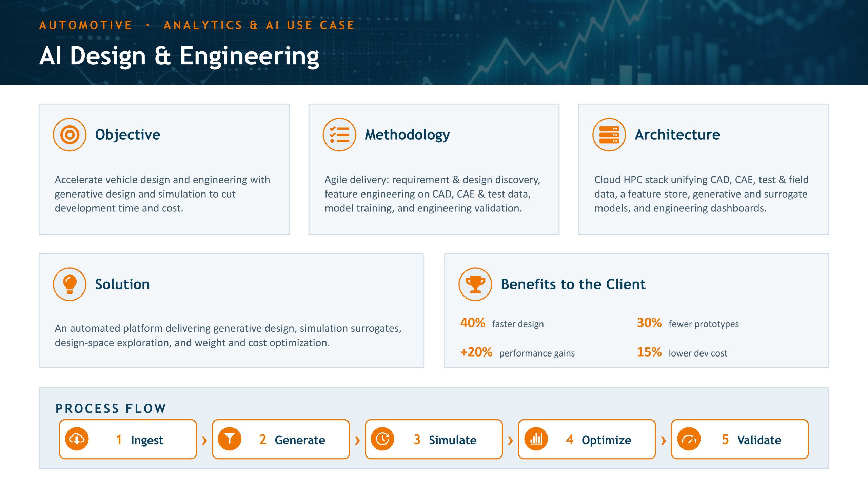
Task: Click the PROCESS FLOW heading
Action: click(111, 408)
